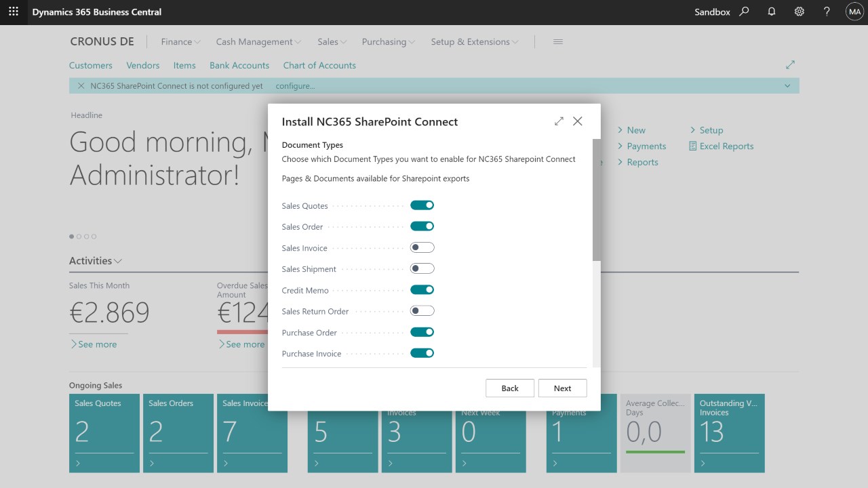Click See more under Sales This Month
The width and height of the screenshot is (868, 488).
[x=94, y=344]
